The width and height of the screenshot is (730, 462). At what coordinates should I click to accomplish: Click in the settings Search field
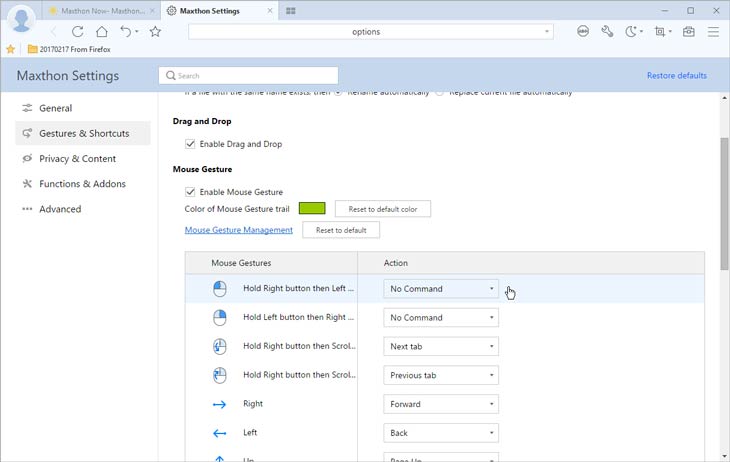pos(248,75)
